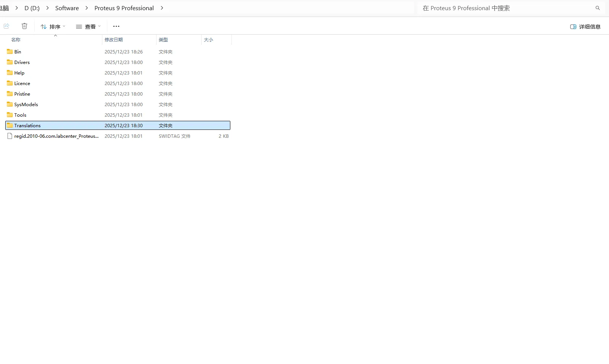Click the regid.2010-06.com.labcenter_Proteus file name
The width and height of the screenshot is (609, 364).
pos(56,136)
